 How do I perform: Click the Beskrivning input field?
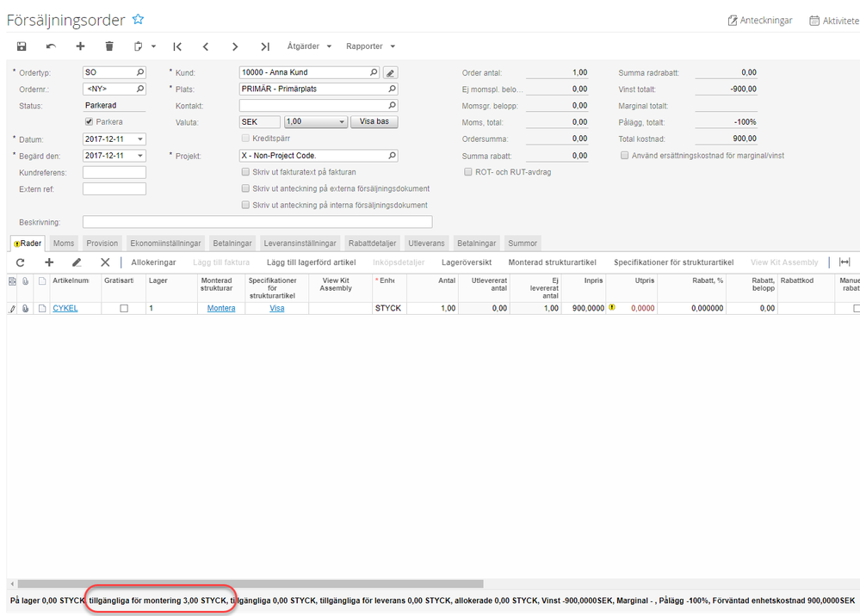(x=257, y=222)
